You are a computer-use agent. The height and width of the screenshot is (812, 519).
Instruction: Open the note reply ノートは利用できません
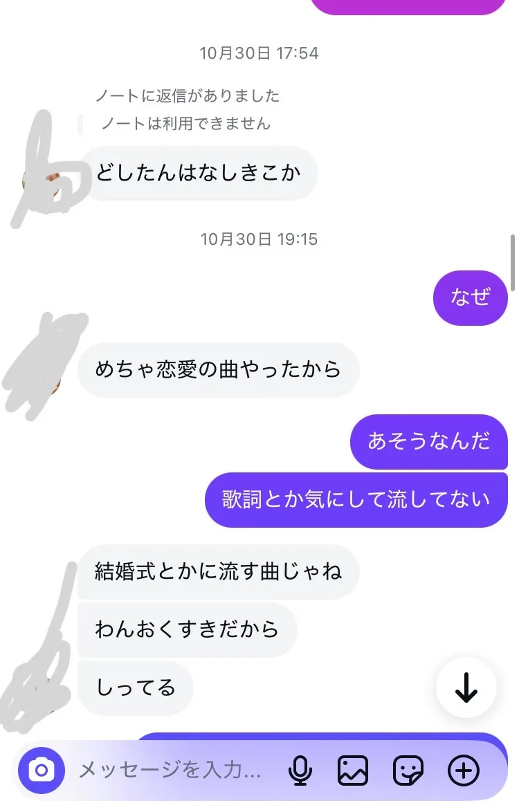[185, 124]
